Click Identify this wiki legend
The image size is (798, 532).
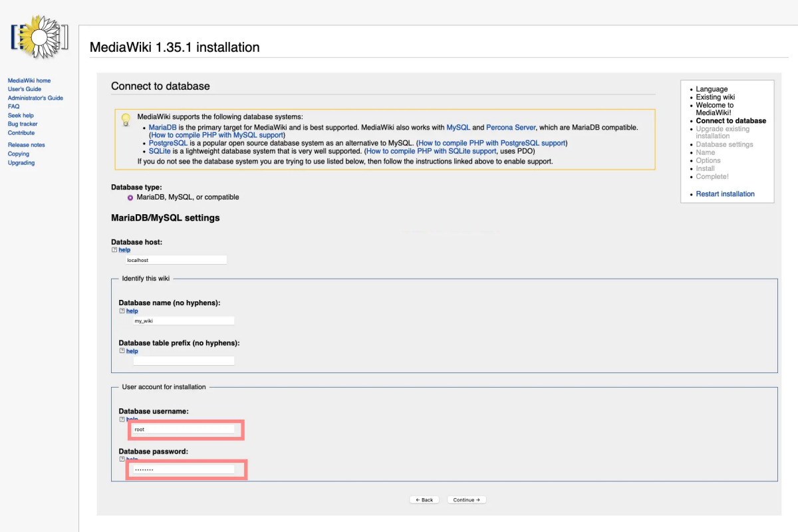146,278
